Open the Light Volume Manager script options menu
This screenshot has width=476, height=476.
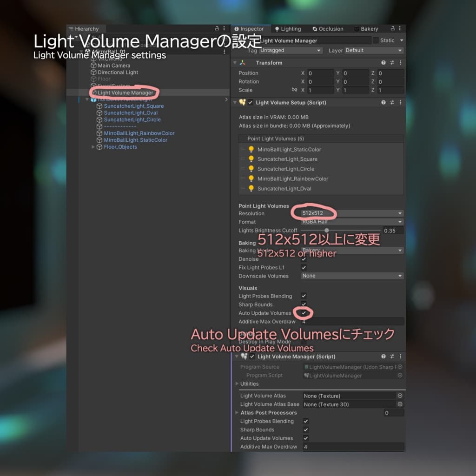pyautogui.click(x=400, y=357)
